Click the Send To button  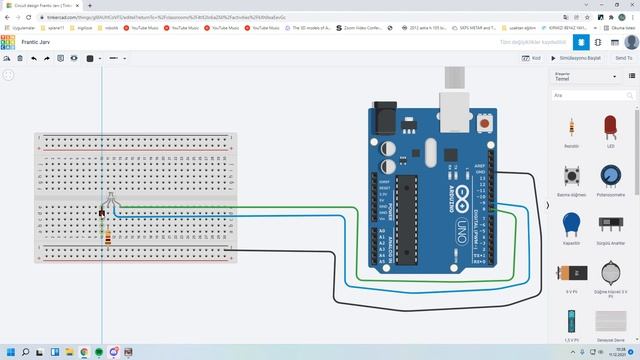623,58
